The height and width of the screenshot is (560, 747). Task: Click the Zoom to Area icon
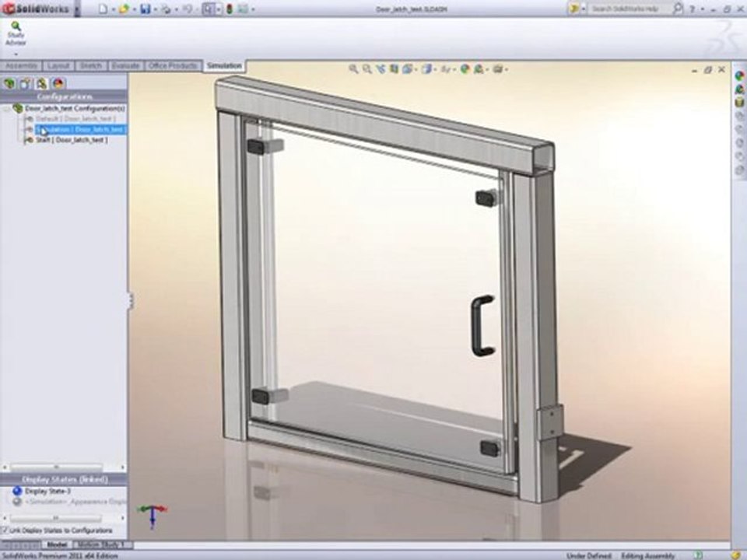[x=366, y=69]
